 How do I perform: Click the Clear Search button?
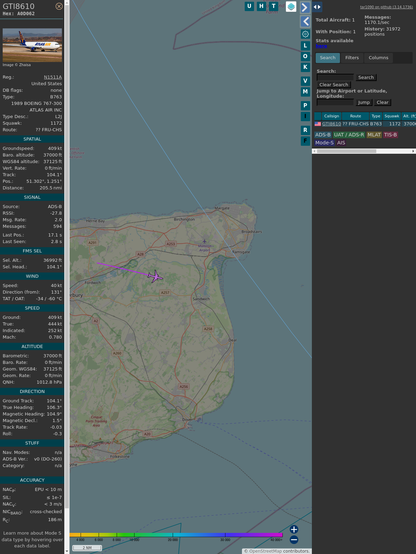click(x=334, y=85)
